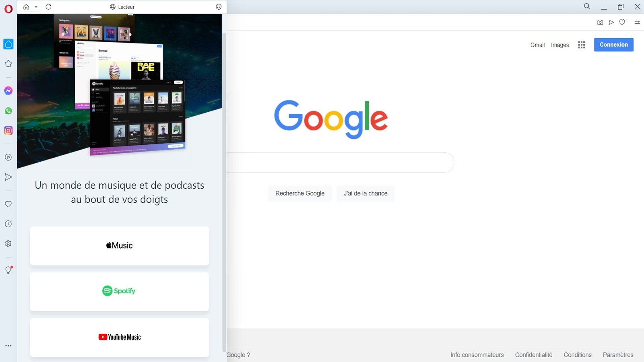Viewport: 644px width, 362px height.
Task: Choose the Spotify service card
Action: click(x=120, y=292)
